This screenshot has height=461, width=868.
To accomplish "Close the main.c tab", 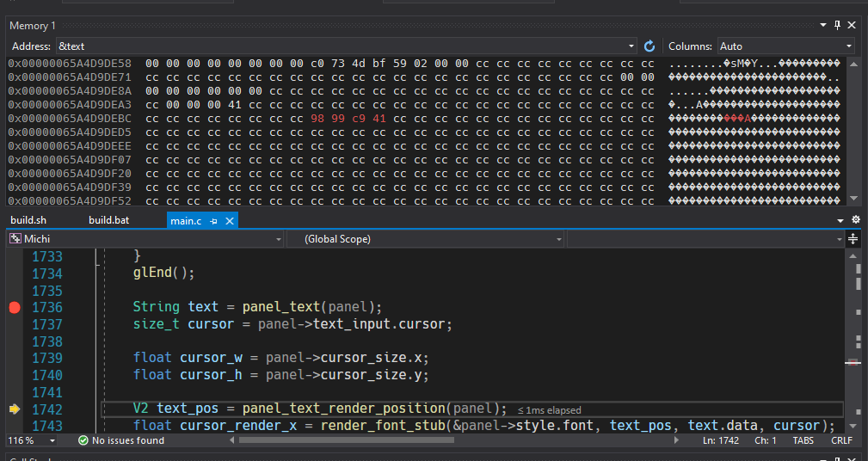I will tap(229, 221).
